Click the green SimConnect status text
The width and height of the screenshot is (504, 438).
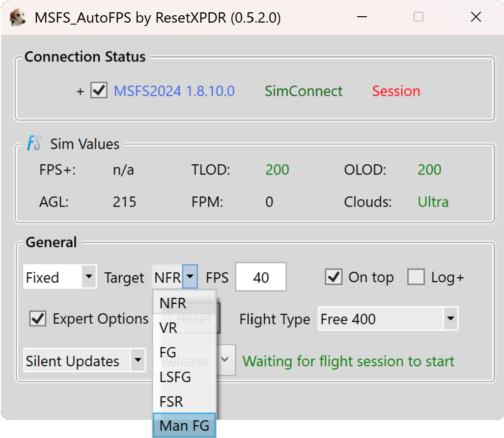click(304, 91)
